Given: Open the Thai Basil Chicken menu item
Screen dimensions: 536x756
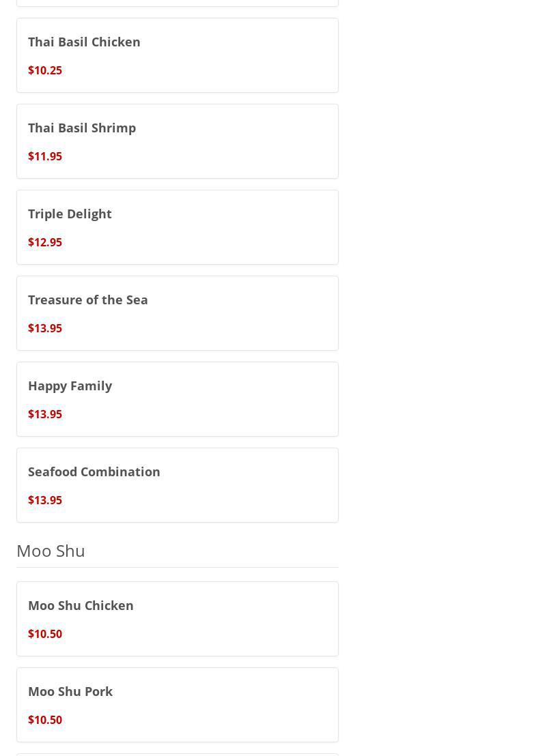Looking at the screenshot, I should pos(84,42).
